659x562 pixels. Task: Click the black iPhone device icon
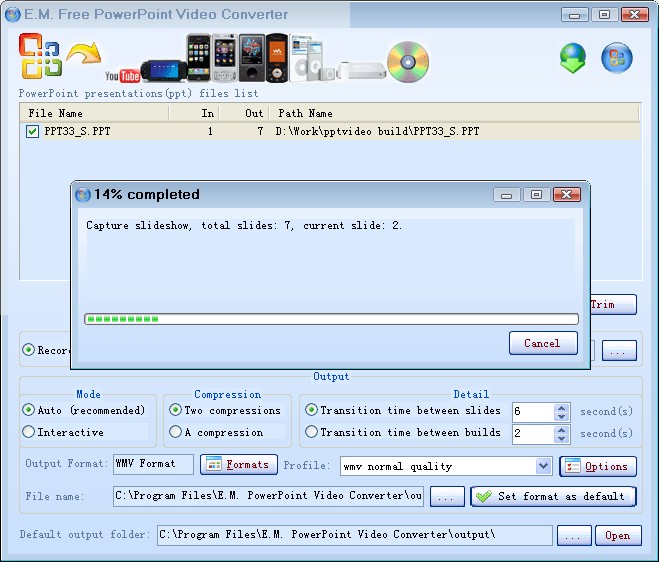198,58
